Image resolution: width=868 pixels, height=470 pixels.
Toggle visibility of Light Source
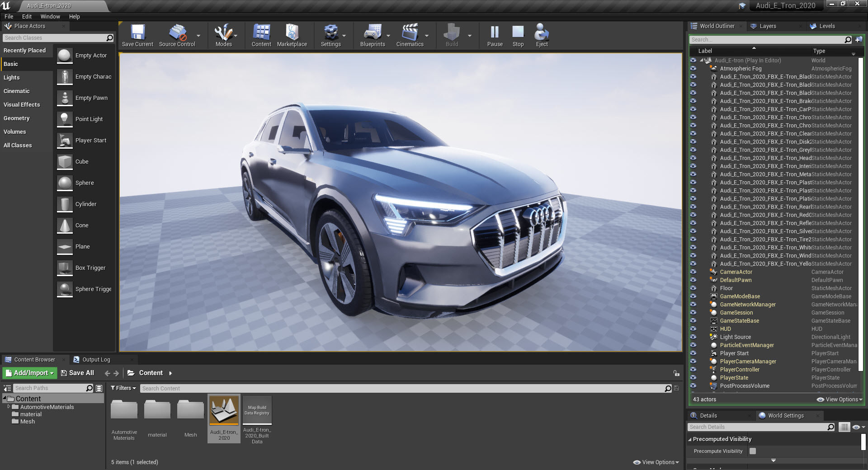click(693, 337)
